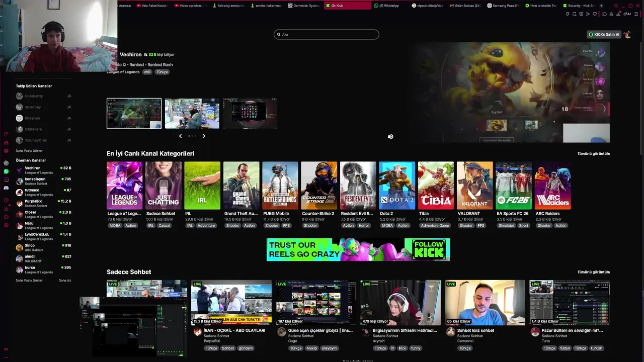Switch to the Gelen Kutusu mail tab
The width and height of the screenshot is (644, 362).
[465, 6]
